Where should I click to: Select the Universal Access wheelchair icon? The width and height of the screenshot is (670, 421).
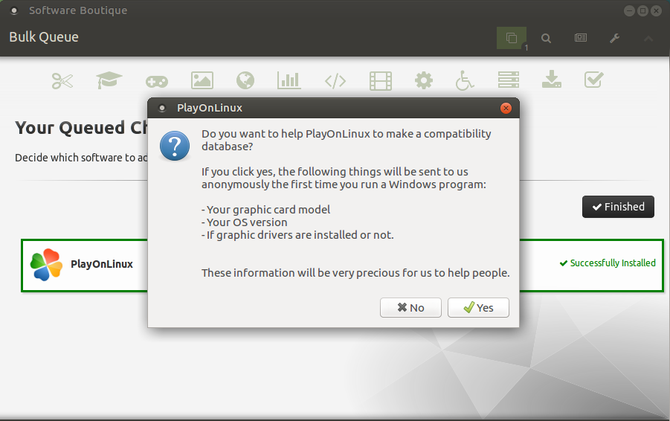tap(465, 80)
